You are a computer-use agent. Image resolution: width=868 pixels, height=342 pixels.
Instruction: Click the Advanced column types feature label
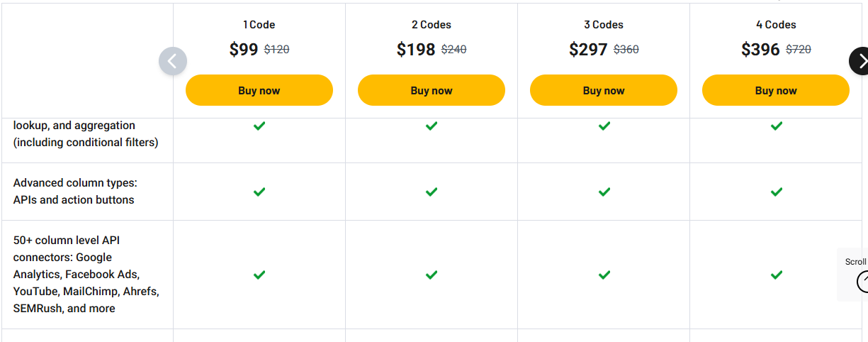74,192
